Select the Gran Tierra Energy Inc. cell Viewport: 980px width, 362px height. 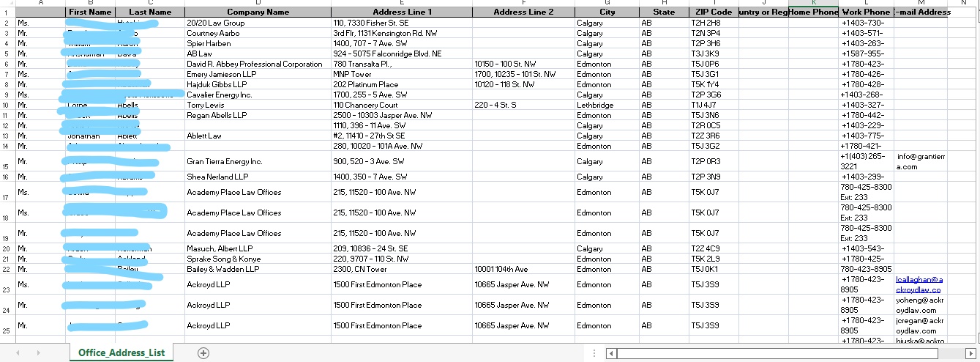click(x=258, y=161)
